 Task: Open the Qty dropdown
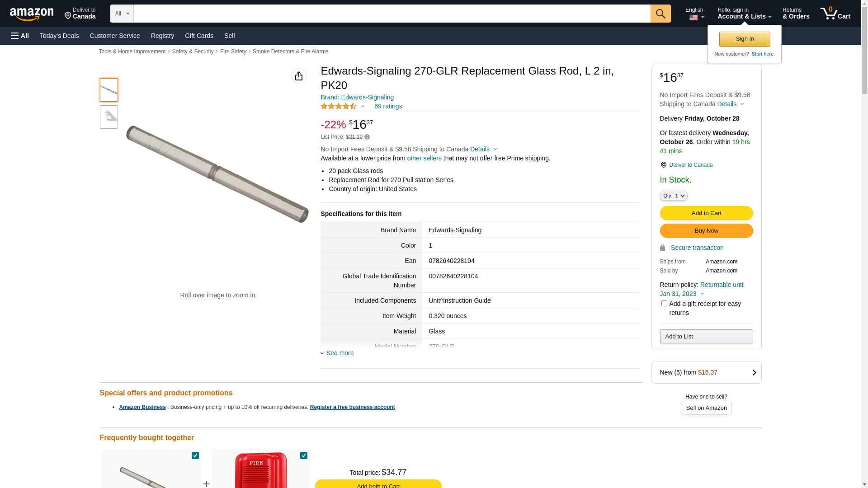click(674, 196)
